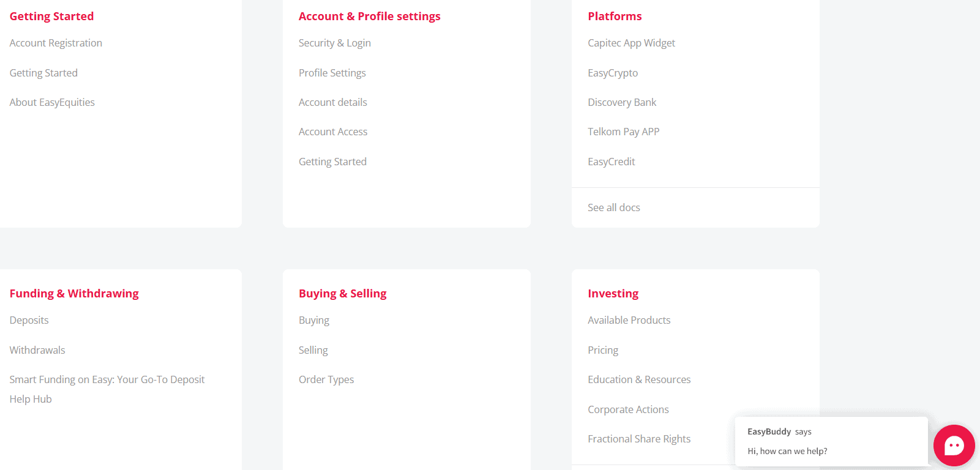The image size is (980, 470).
Task: Select Telkom Pay APP link
Action: (623, 132)
